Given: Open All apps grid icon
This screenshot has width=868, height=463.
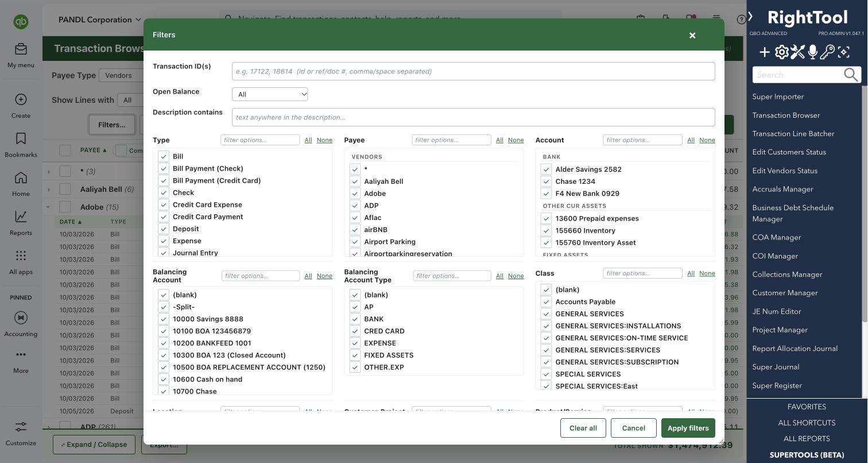Looking at the screenshot, I should (x=21, y=256).
